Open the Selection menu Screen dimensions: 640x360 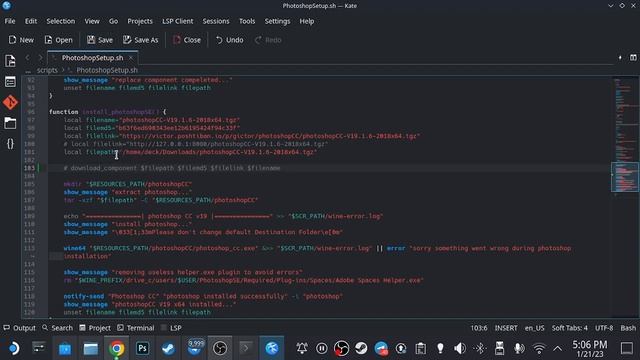pos(60,21)
